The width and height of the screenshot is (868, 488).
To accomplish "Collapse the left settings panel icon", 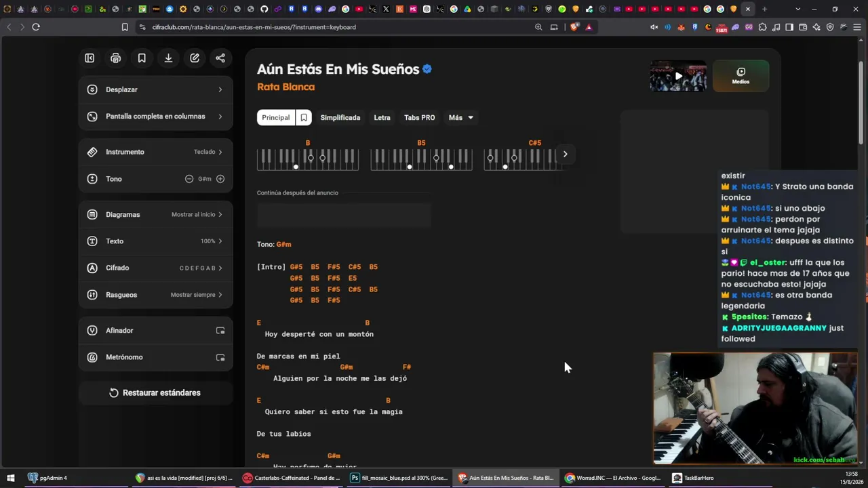I will (90, 58).
